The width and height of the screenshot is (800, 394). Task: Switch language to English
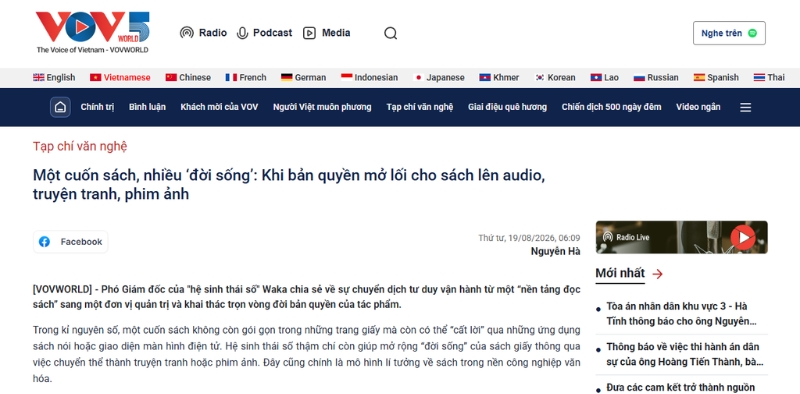[x=54, y=78]
